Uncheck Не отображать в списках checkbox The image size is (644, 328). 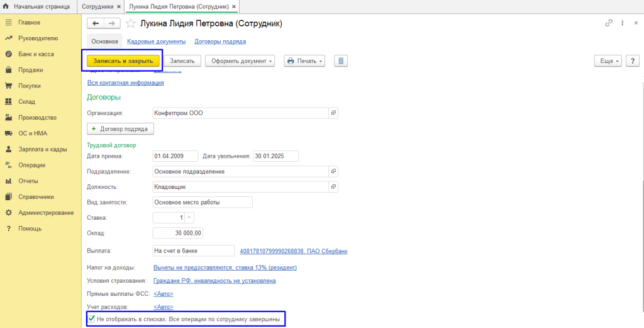point(92,319)
